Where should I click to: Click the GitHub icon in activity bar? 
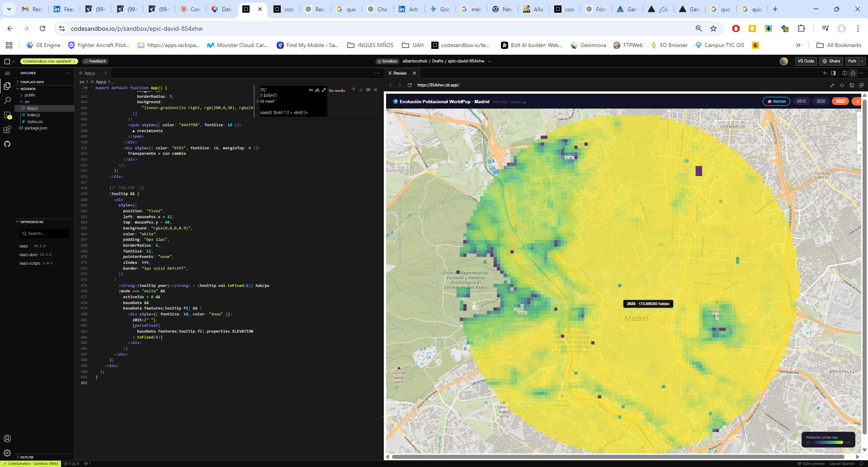pos(7,144)
